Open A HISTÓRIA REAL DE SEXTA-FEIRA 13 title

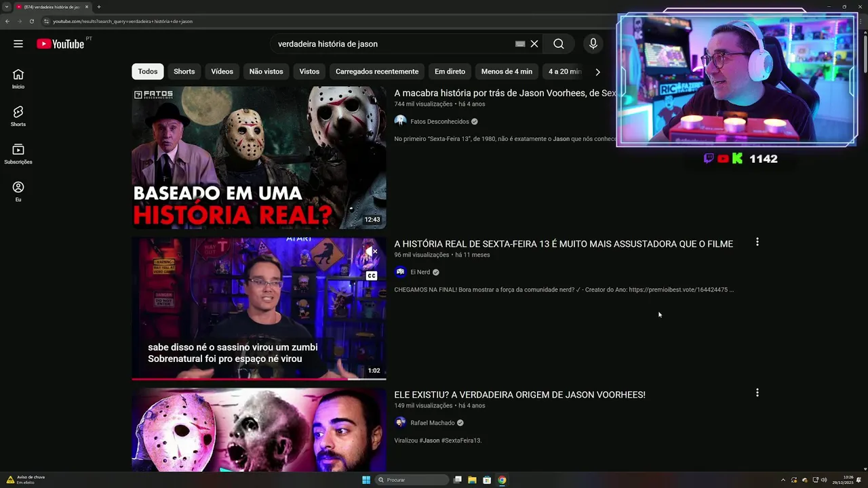click(564, 244)
